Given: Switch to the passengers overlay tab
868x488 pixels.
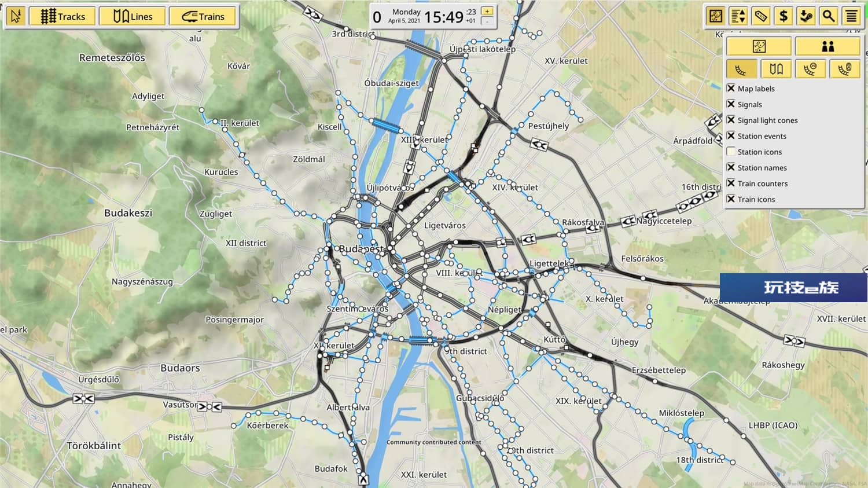Looking at the screenshot, I should point(827,46).
